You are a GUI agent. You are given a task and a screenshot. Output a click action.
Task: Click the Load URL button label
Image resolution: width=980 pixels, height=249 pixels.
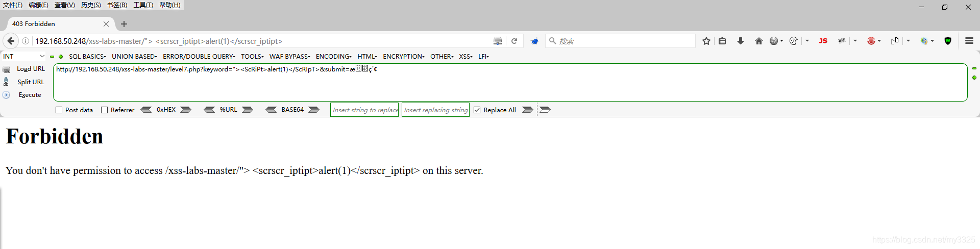coord(31,69)
